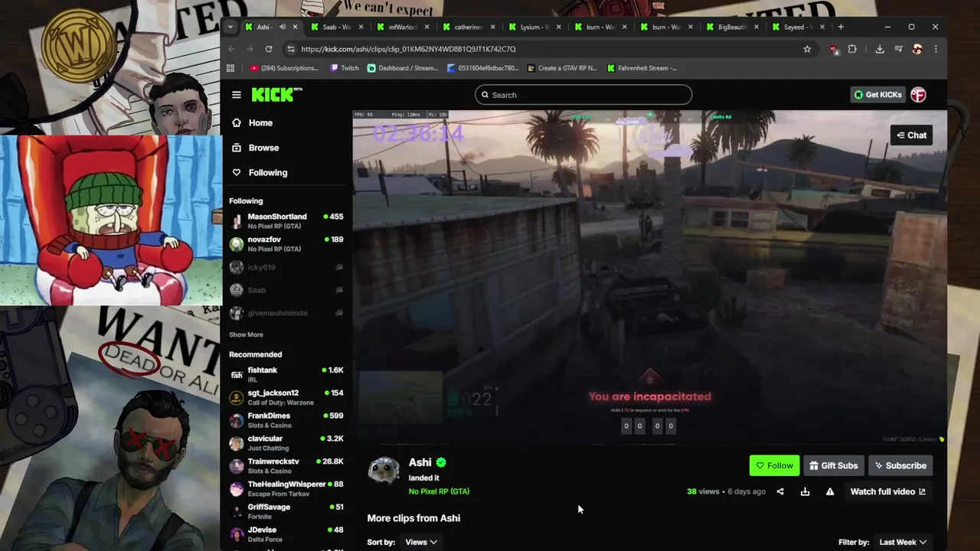Viewport: 980px width, 551px height.
Task: Report the clip with warning icon
Action: 830,492
